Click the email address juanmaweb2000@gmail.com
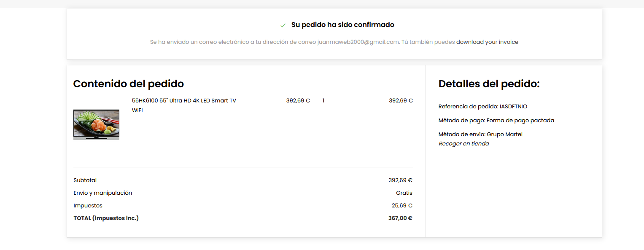The image size is (644, 250). point(358,42)
